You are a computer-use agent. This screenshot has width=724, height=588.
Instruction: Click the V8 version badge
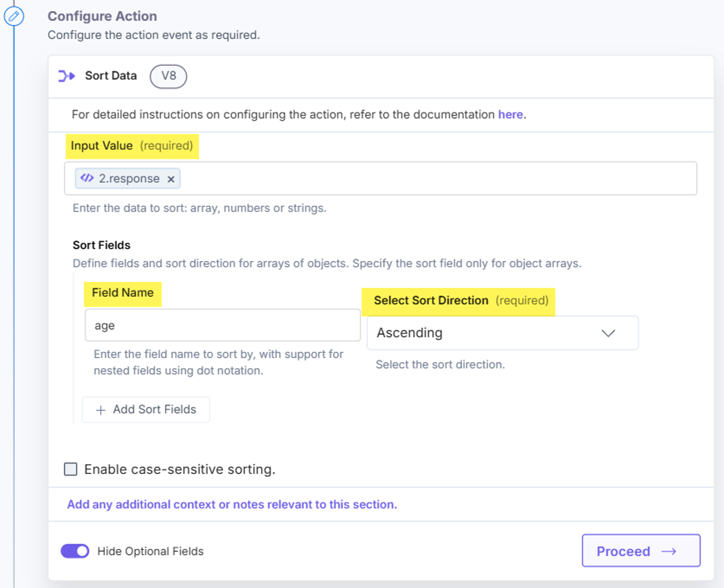168,76
